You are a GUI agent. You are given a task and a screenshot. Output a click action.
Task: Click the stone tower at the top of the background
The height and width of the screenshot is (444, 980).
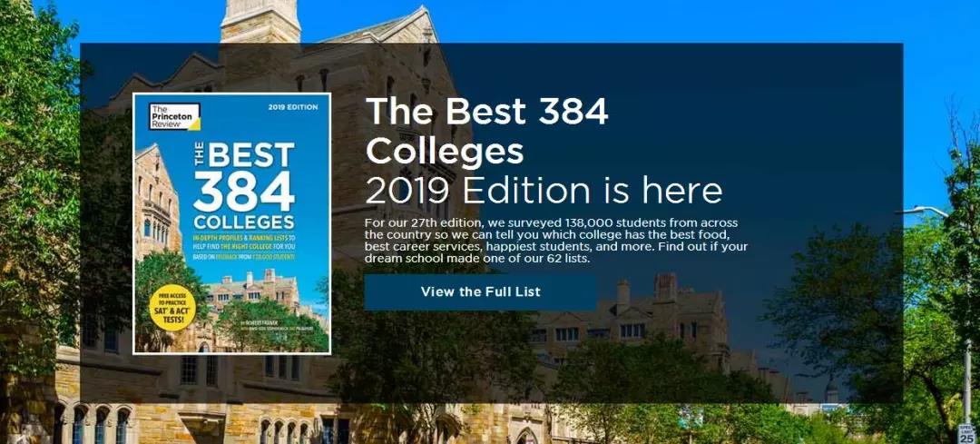[x=260, y=21]
